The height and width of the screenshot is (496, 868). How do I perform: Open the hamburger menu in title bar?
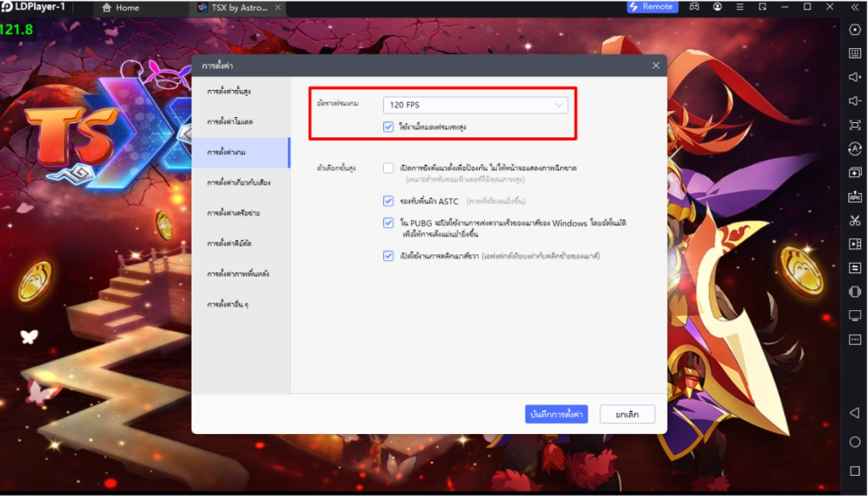click(x=739, y=7)
